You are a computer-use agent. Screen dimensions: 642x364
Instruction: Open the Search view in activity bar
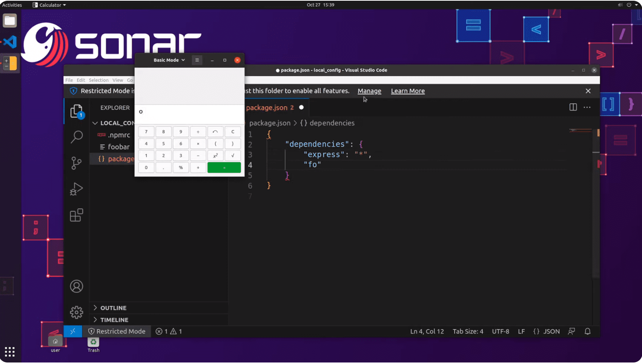(x=77, y=137)
